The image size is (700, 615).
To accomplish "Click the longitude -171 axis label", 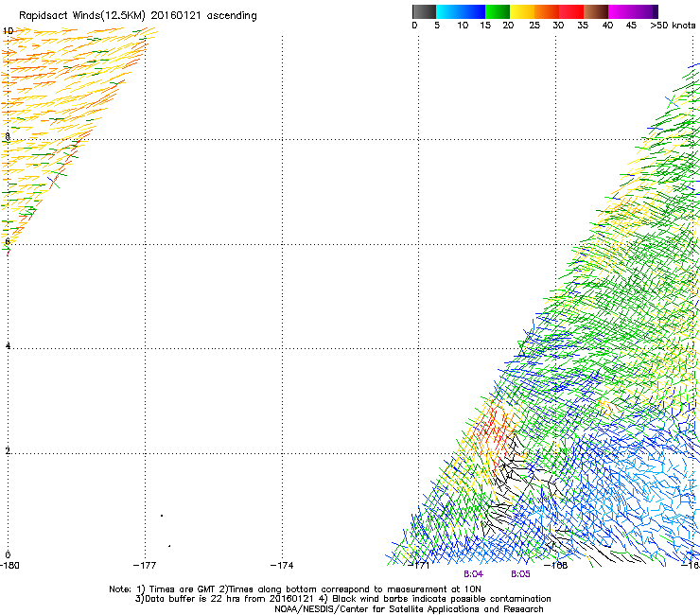I will pyautogui.click(x=418, y=566).
